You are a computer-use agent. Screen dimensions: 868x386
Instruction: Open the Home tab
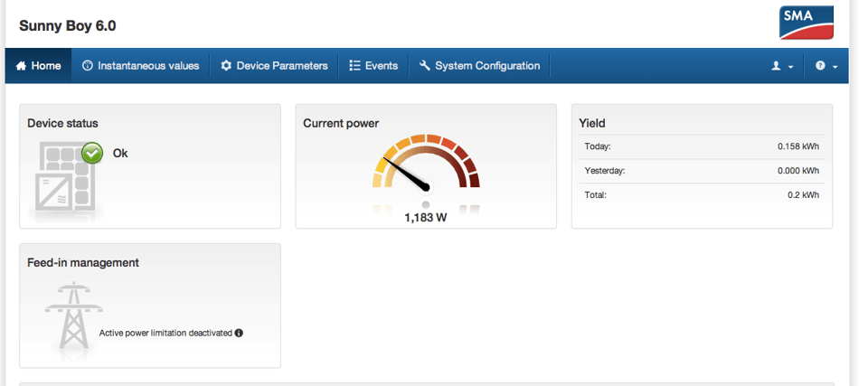[x=38, y=66]
